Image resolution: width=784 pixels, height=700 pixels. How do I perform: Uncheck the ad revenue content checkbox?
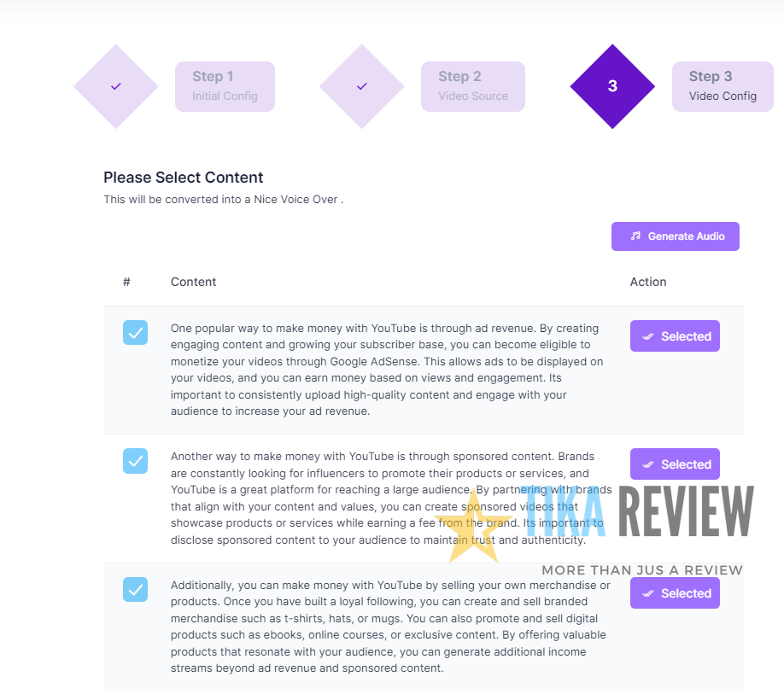[135, 333]
